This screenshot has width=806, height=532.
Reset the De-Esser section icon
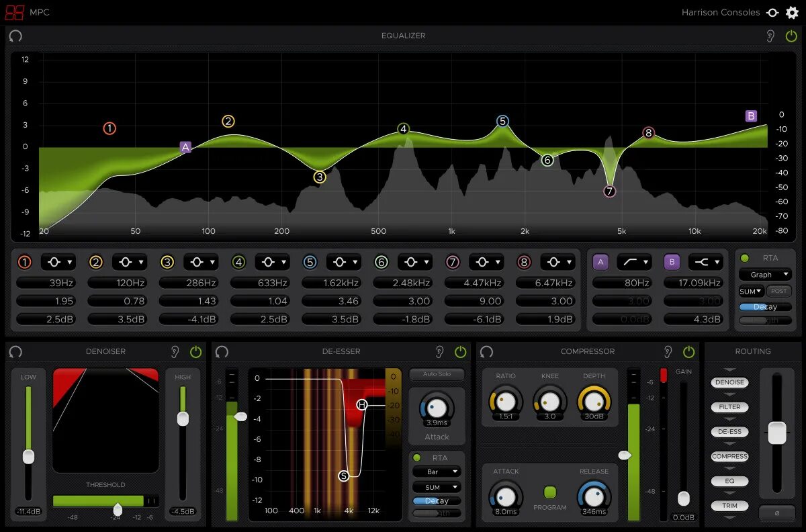222,351
